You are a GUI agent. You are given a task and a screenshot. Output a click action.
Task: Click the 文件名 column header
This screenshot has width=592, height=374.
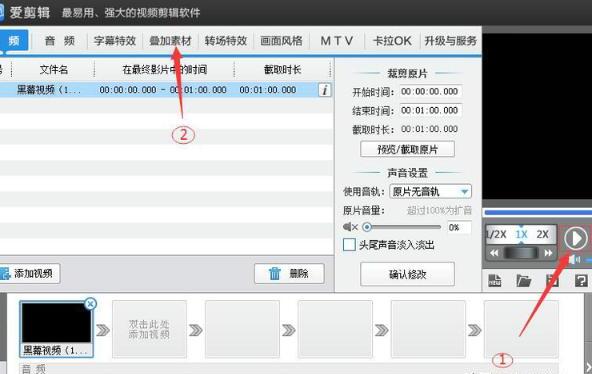click(x=54, y=69)
